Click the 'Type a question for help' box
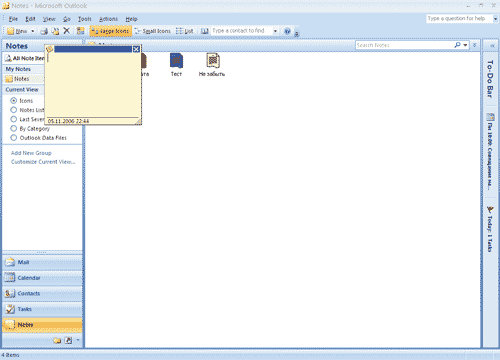Viewport: 500px width, 360px height. pos(459,18)
